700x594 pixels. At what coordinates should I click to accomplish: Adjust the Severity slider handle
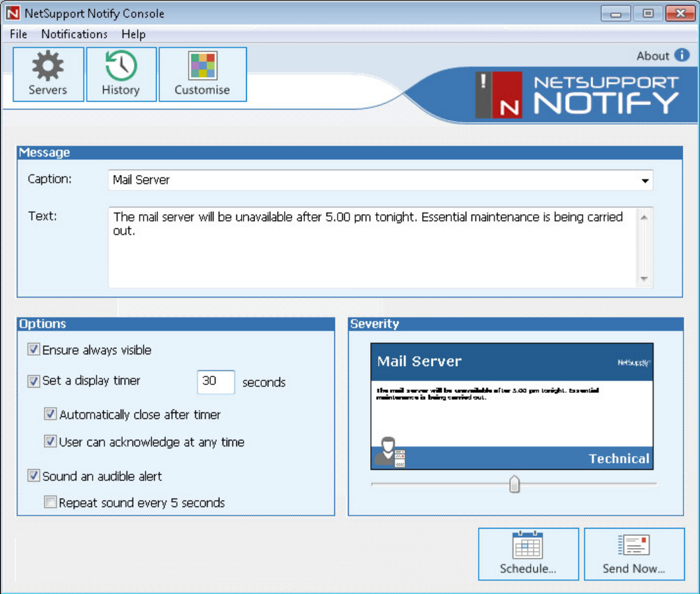(515, 483)
